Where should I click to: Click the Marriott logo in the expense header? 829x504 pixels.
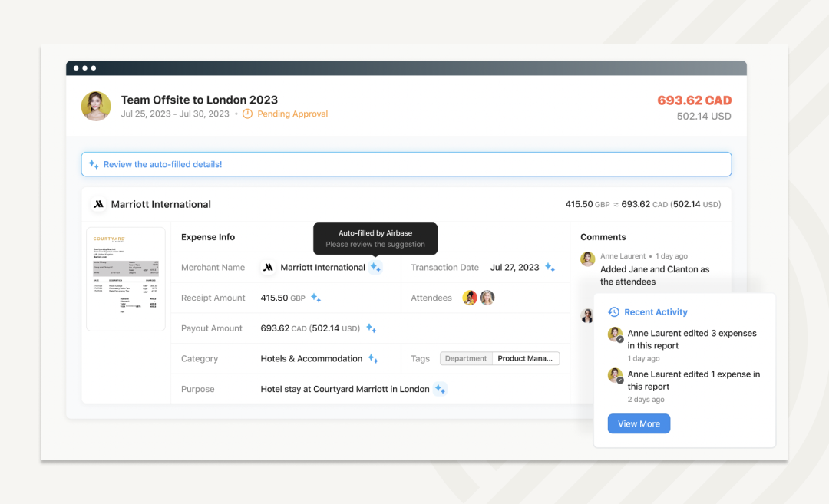98,205
